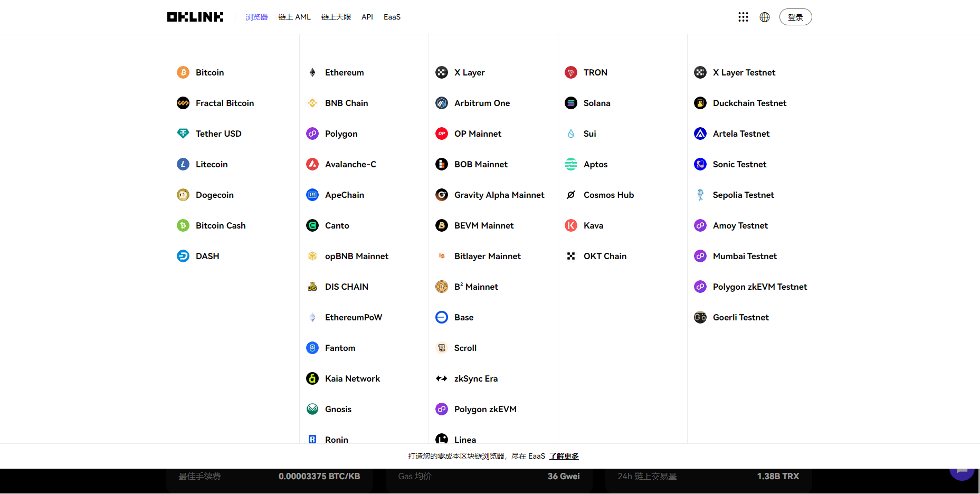Select BEVM Mainnet
Viewport: 980px width, 494px height.
[x=483, y=225]
